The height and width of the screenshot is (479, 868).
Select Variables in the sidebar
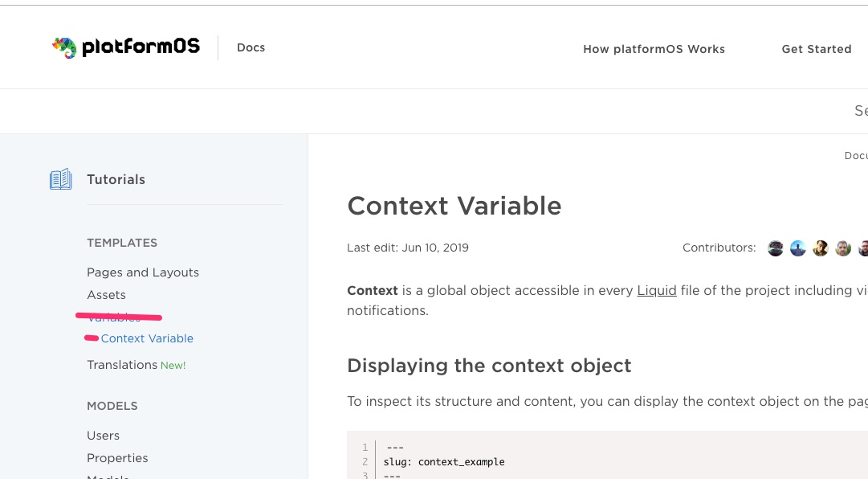click(x=113, y=317)
